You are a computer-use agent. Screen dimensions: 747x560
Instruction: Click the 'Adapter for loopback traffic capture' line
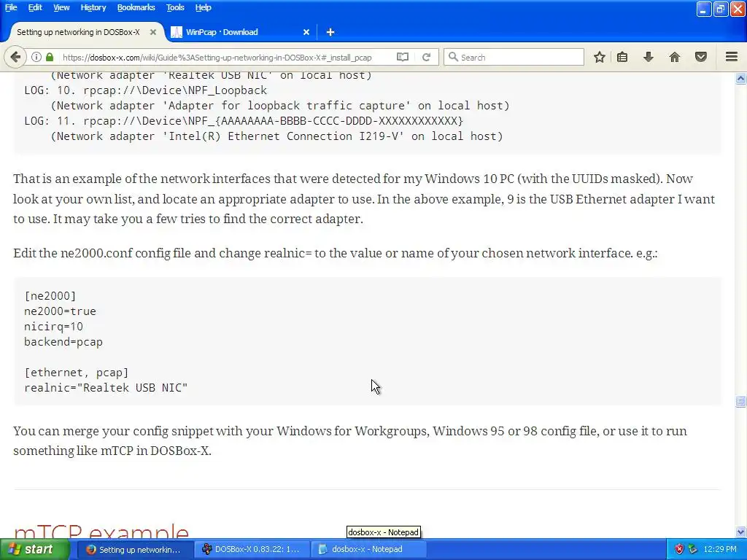click(279, 106)
